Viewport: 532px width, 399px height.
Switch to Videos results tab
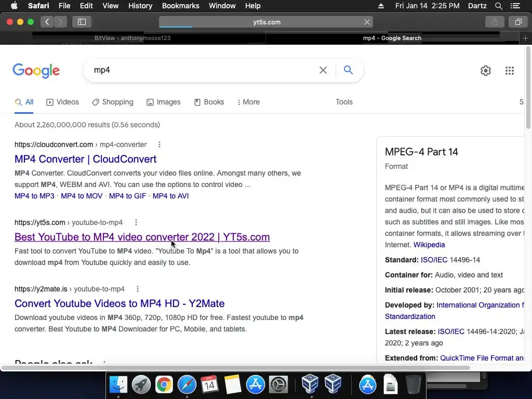pyautogui.click(x=63, y=102)
